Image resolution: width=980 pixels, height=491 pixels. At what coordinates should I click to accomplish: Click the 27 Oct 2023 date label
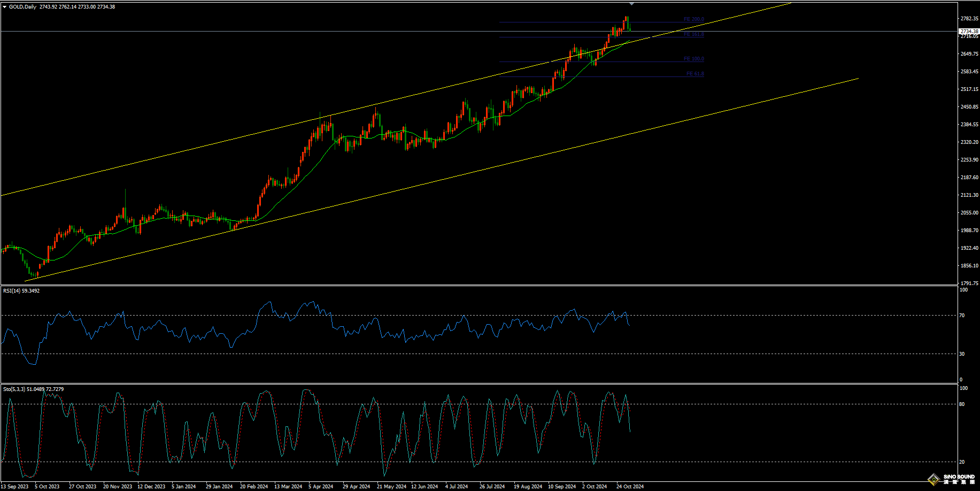pyautogui.click(x=82, y=487)
